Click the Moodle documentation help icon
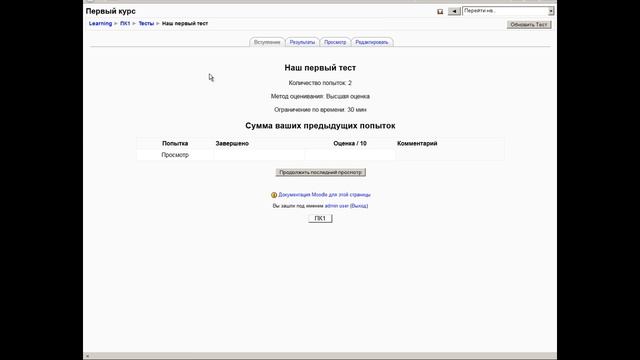 (274, 195)
